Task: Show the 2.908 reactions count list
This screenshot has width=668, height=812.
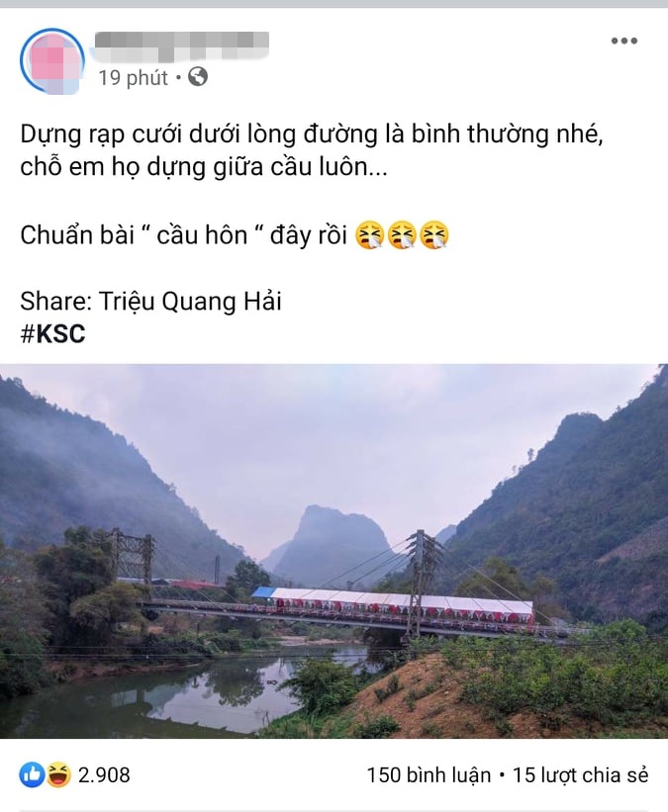Action: (x=104, y=775)
